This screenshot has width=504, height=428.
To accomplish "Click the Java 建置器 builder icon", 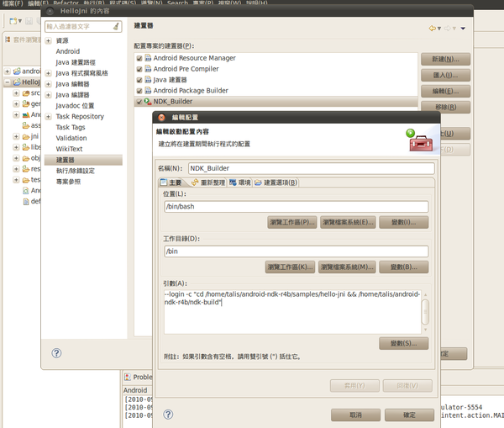I will [148, 80].
